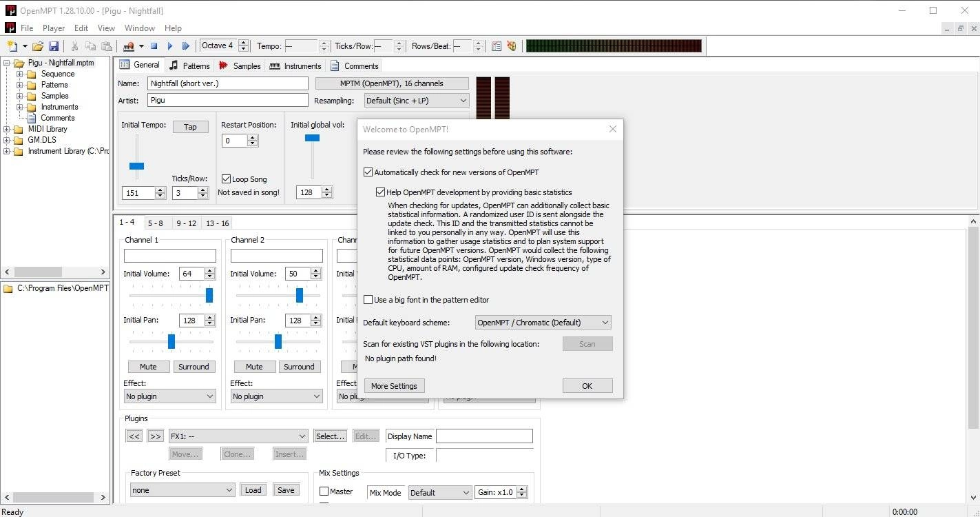Screen dimensions: 980x517
Task: Click the Patterns folder in the tree
Action: 54,85
